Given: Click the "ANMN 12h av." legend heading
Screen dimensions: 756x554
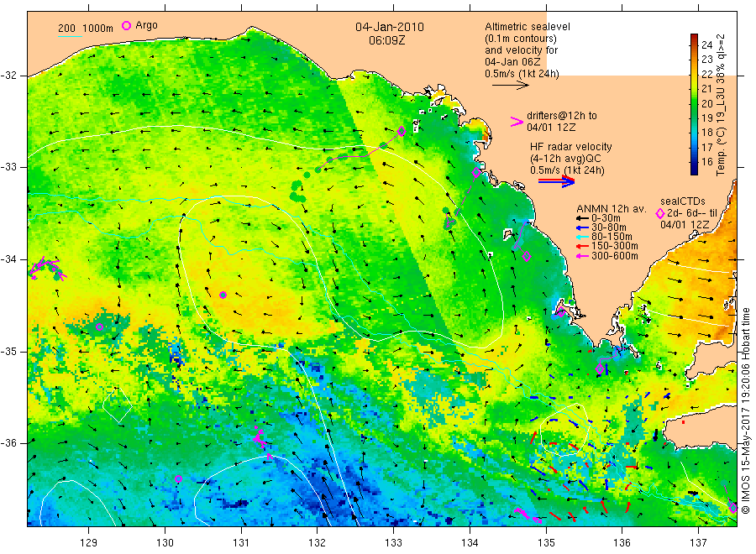Looking at the screenshot, I should (612, 209).
